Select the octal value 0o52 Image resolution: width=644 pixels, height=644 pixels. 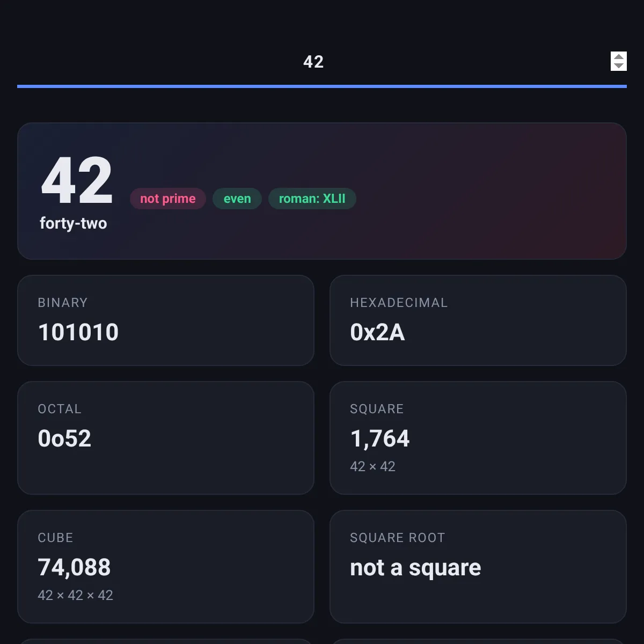point(64,438)
